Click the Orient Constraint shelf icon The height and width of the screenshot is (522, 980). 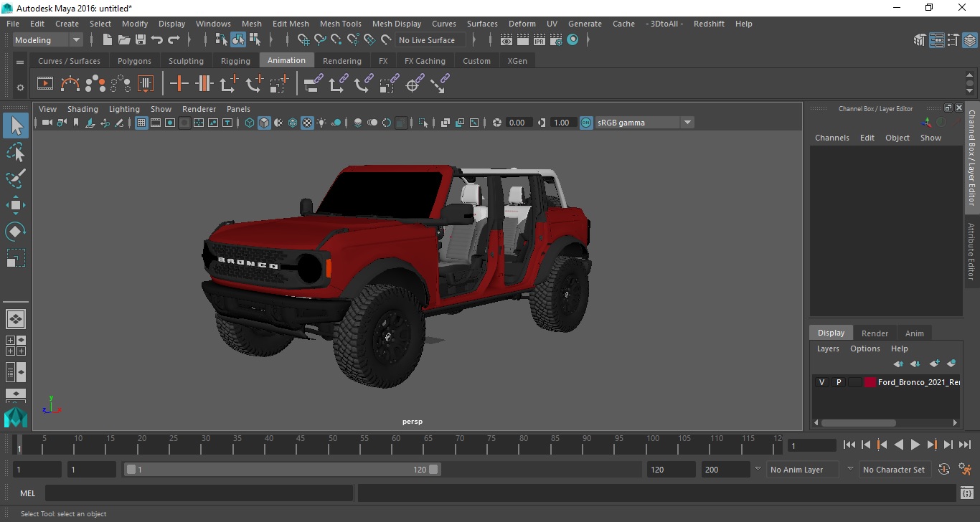tap(363, 84)
